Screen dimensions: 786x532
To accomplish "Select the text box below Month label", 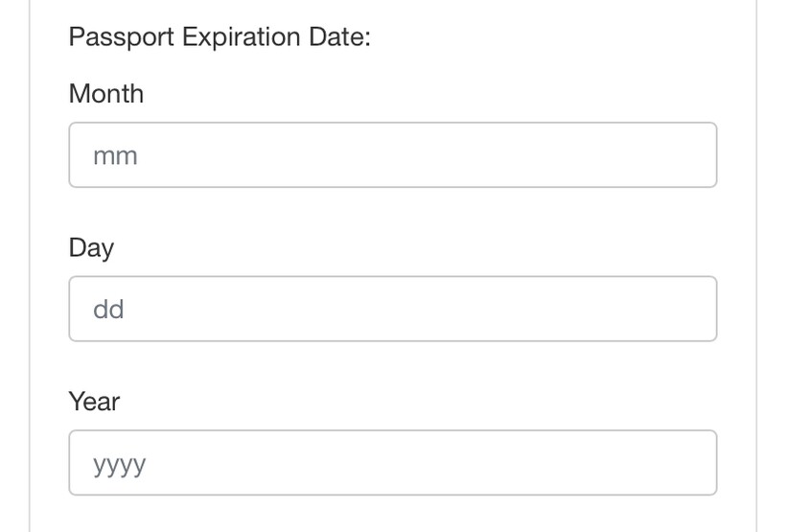I will pyautogui.click(x=393, y=155).
